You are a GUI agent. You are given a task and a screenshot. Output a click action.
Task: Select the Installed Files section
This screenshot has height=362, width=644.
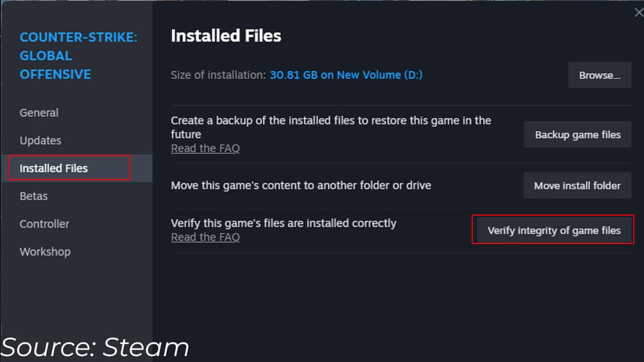point(53,168)
